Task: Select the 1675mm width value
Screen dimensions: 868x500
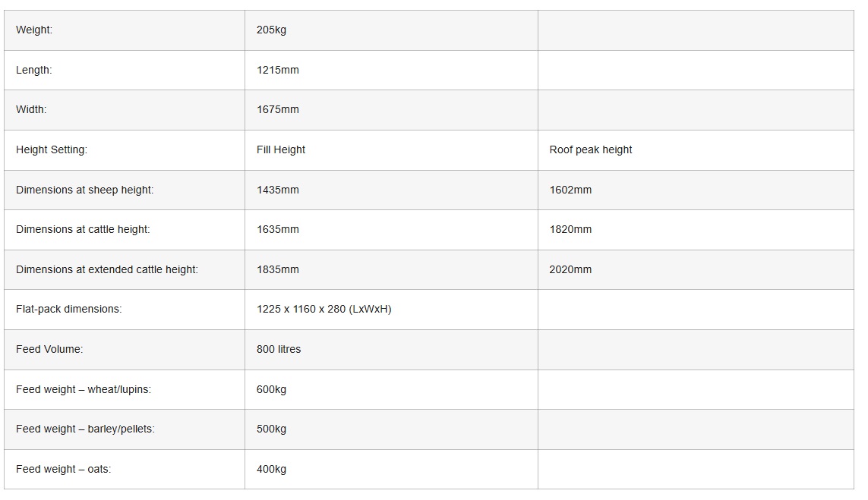Action: point(278,110)
